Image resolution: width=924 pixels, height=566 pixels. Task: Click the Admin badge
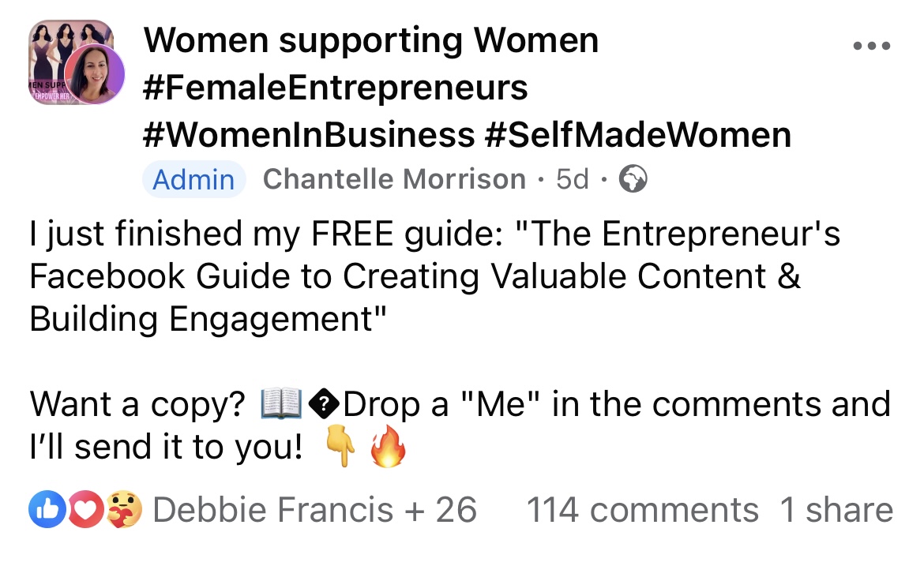(x=193, y=180)
